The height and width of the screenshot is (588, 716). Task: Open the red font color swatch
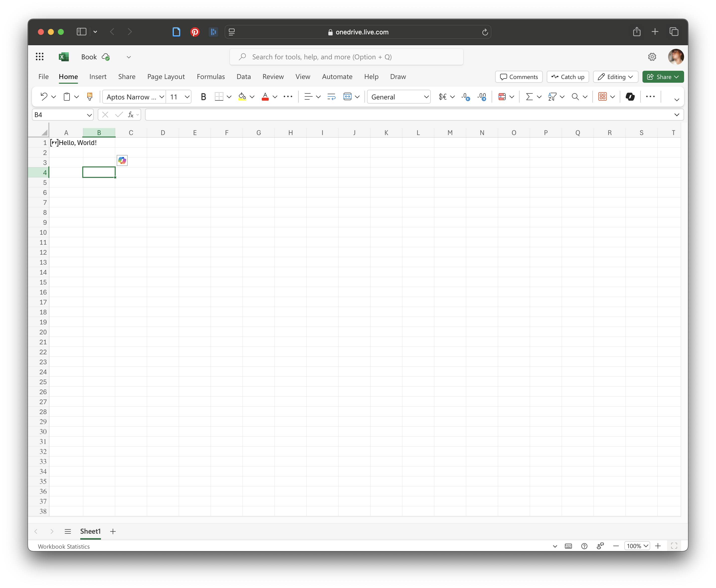[x=265, y=97]
